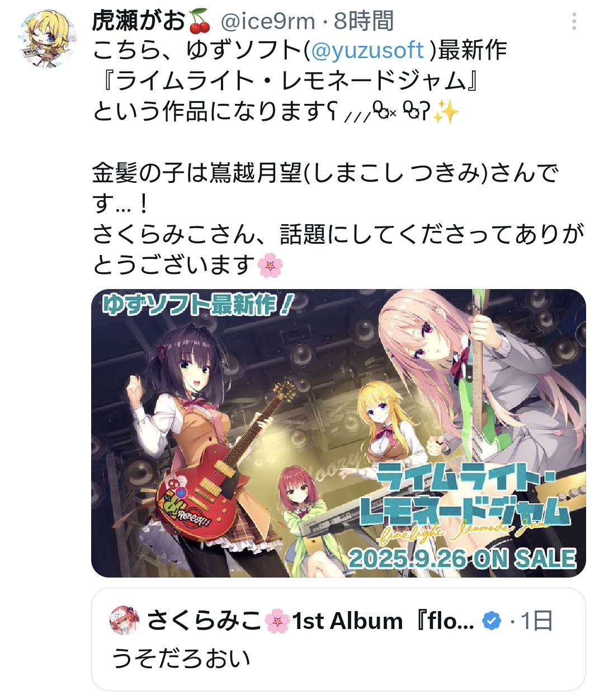Tap the sparkles emoji in tweet text
The height and width of the screenshot is (700, 604).
[x=446, y=112]
